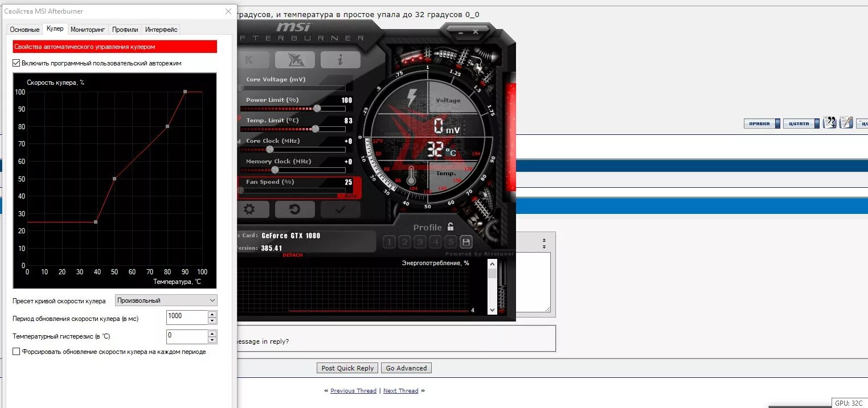Viewport: 868px width, 408px height.
Task: Click the Memory Clock slider handle
Action: [275, 170]
